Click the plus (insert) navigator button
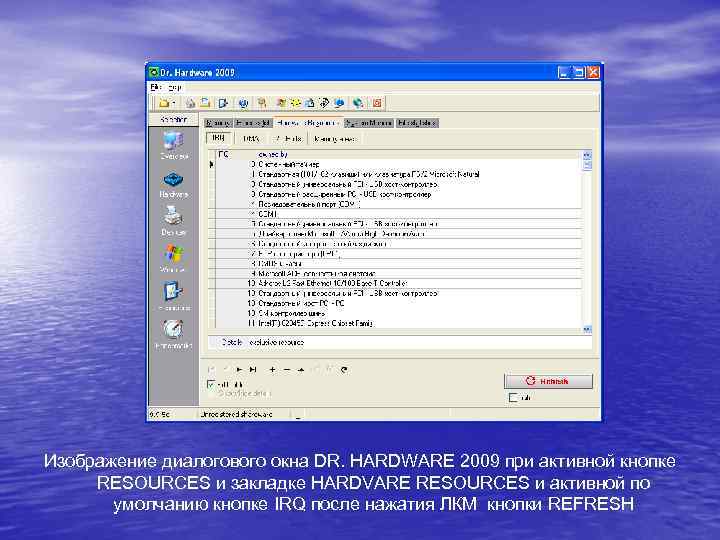Viewport: 720px width, 540px height. click(x=272, y=370)
